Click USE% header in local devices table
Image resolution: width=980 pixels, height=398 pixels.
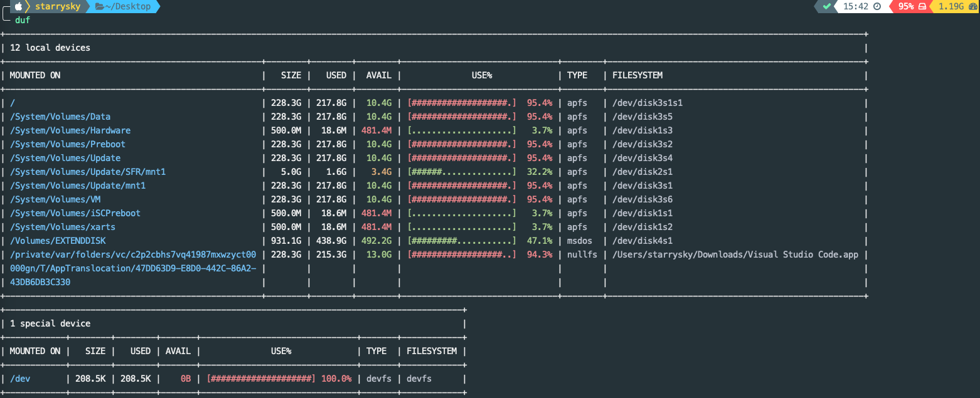pos(482,75)
